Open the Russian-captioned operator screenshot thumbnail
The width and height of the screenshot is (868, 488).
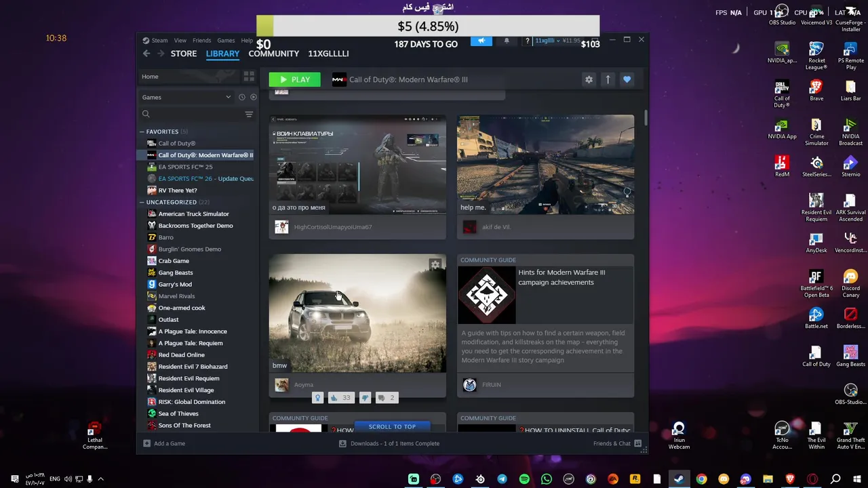[x=357, y=165]
